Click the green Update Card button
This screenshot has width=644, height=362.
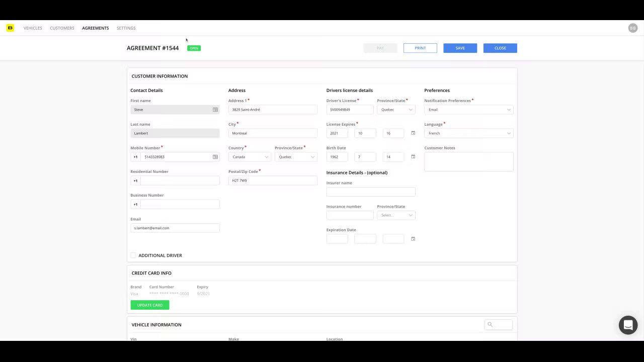(x=150, y=305)
